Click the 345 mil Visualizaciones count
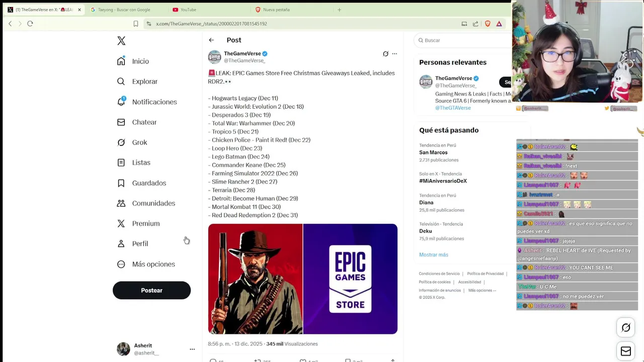 tap(292, 344)
